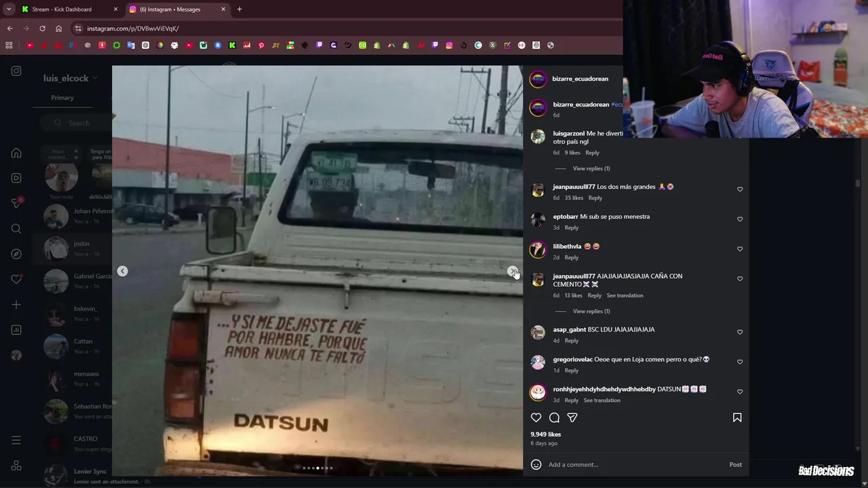Open the Search magnifier in sidebar
Viewport: 868px width, 488px height.
16,228
